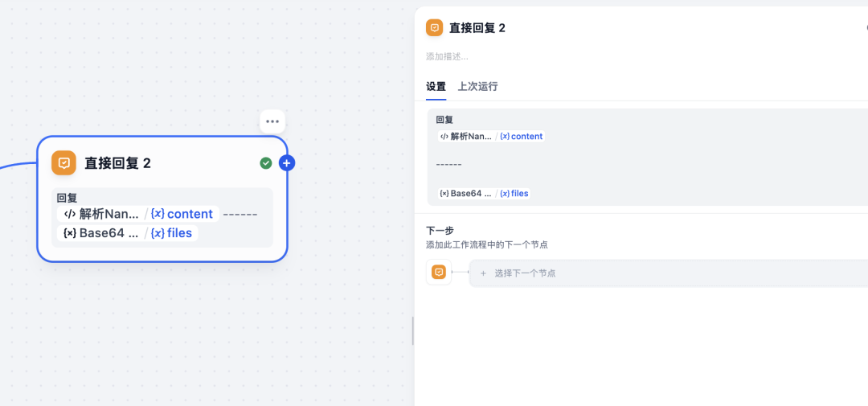Click the 下一步 heading
This screenshot has height=406, width=868.
tap(440, 231)
